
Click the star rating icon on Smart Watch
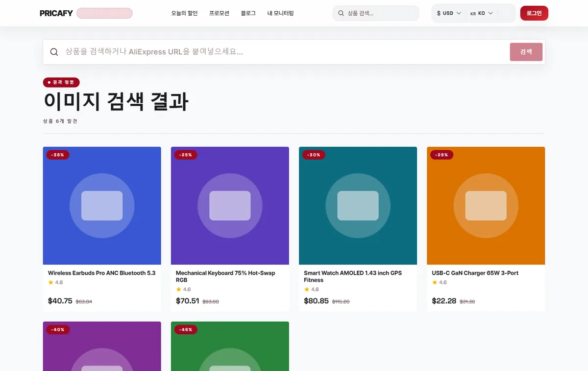point(306,289)
